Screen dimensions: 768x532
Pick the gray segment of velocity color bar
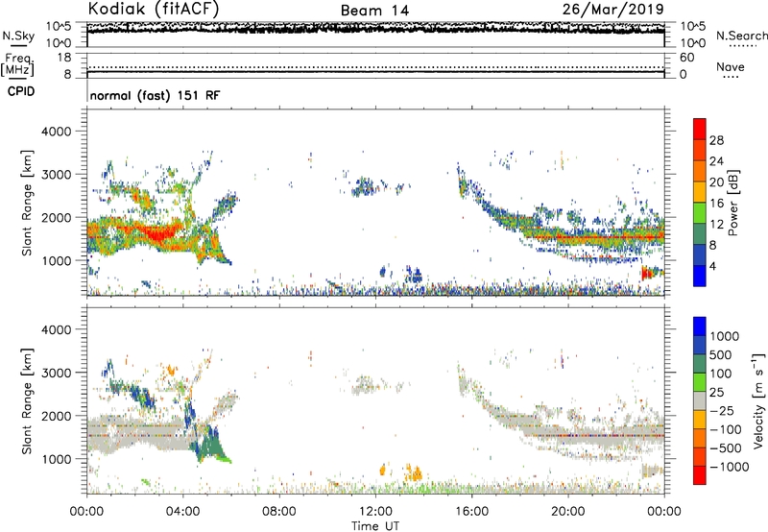tap(700, 400)
